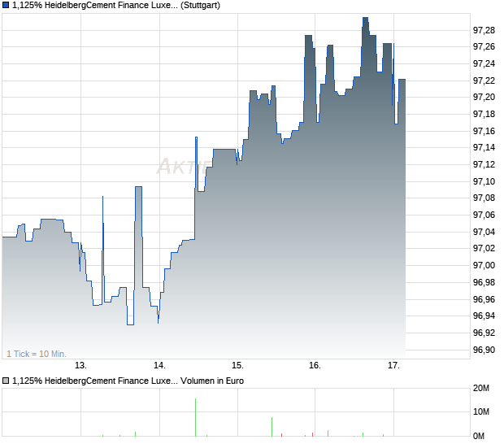Click the y-axis price label '96,98'
Image resolution: width=504 pixels, height=444 pixels.
[x=484, y=282]
